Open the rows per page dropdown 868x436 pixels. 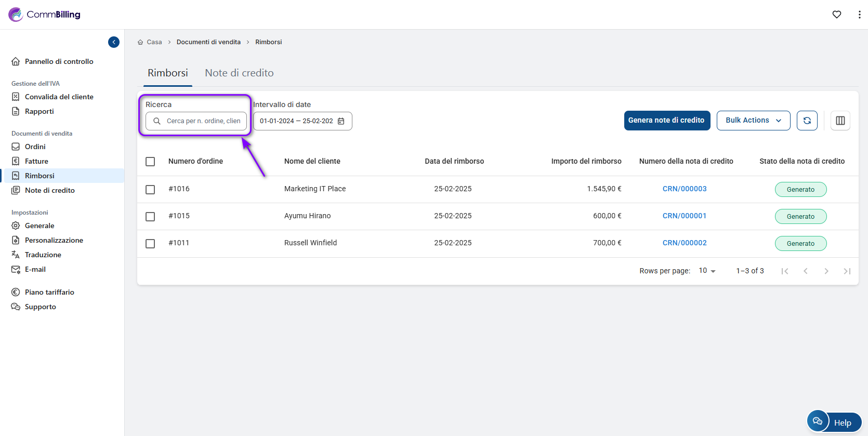point(707,271)
